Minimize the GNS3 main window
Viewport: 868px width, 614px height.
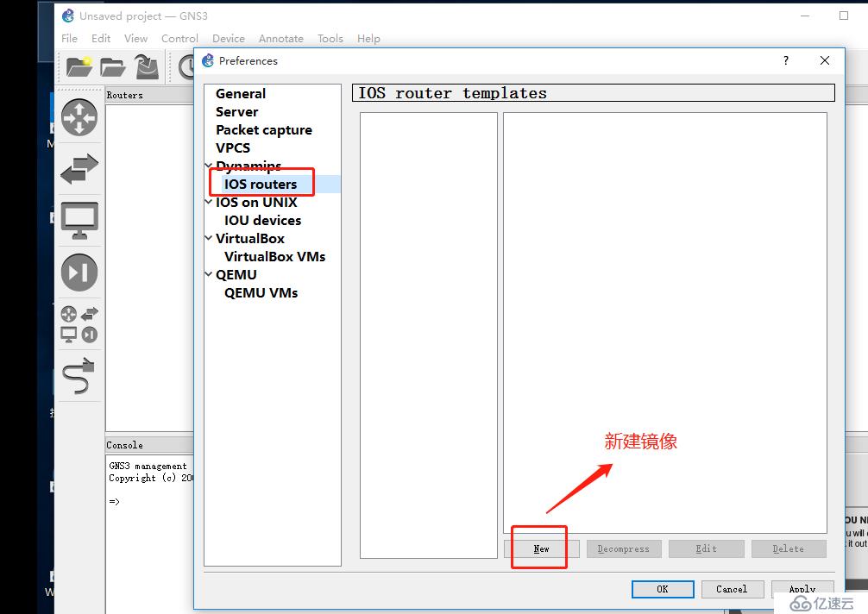pos(805,16)
